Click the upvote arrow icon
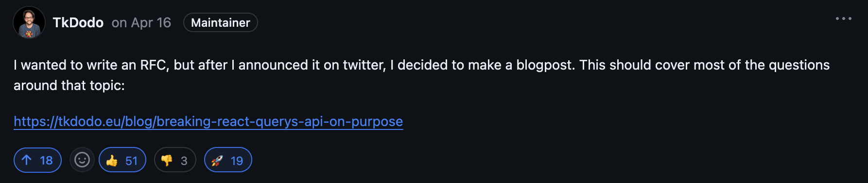This screenshot has width=868, height=183. (x=27, y=160)
